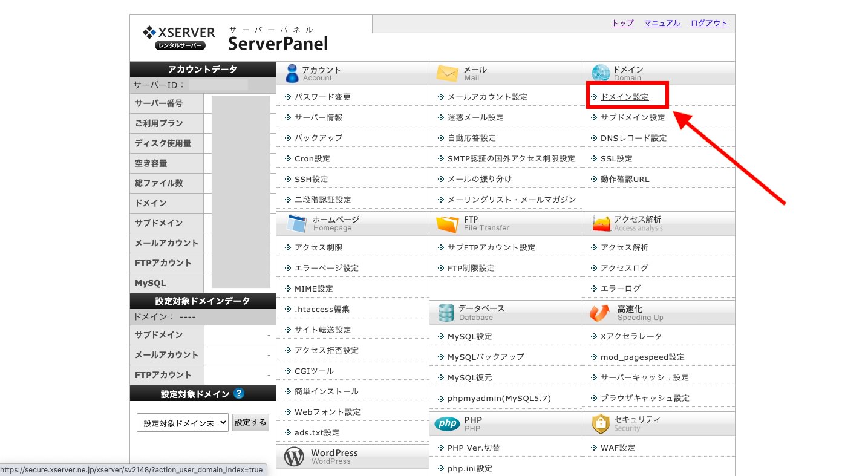Open the WAF設定 security link
Image resolution: width=868 pixels, height=476 pixels.
click(618, 448)
